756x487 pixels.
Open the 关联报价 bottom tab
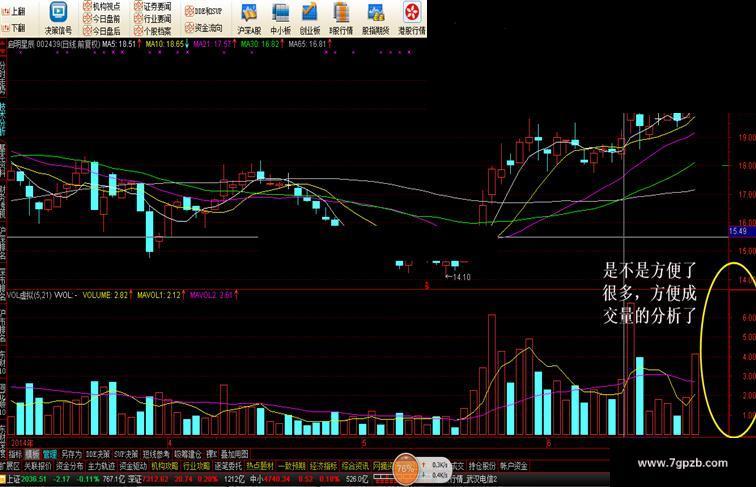pyautogui.click(x=38, y=466)
